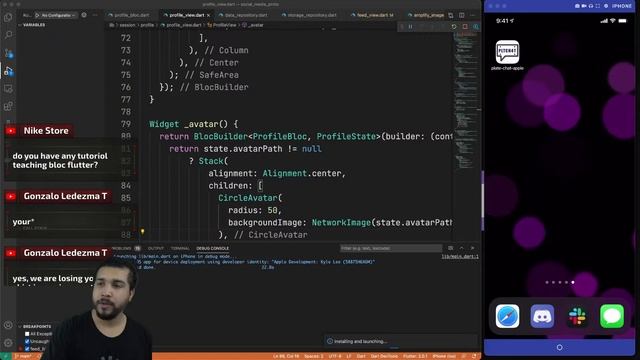Click the fullscreen icon in mirroring title bar
The width and height of the screenshot is (640, 360).
[x=598, y=6]
